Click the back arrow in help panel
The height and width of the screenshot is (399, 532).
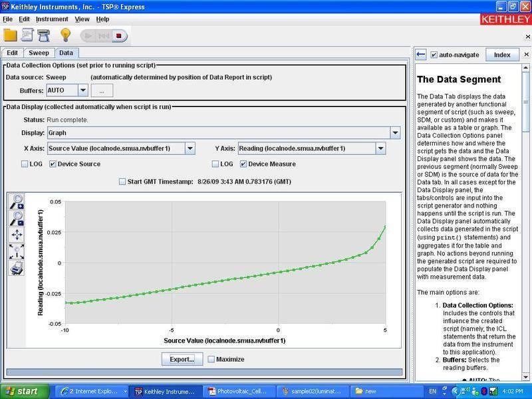point(420,55)
